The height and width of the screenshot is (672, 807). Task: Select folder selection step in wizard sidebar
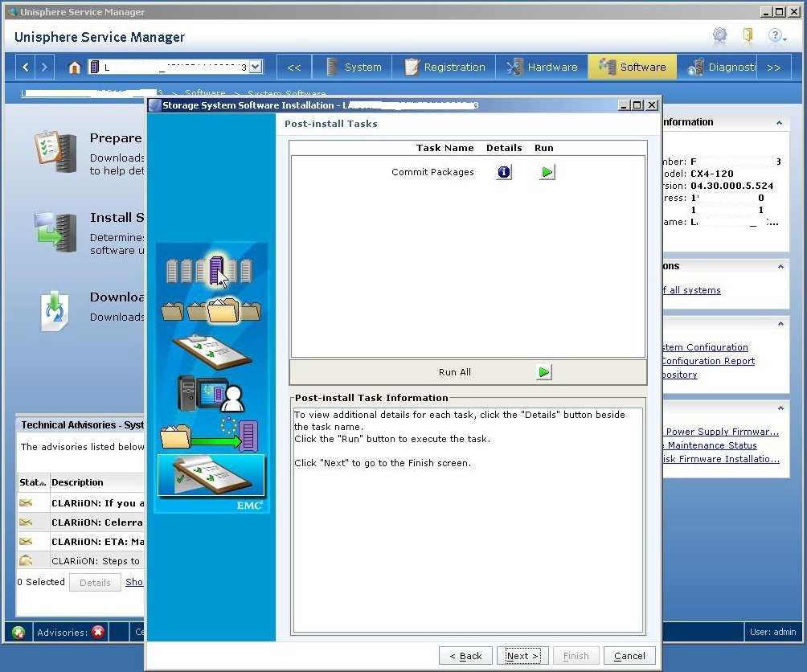211,310
